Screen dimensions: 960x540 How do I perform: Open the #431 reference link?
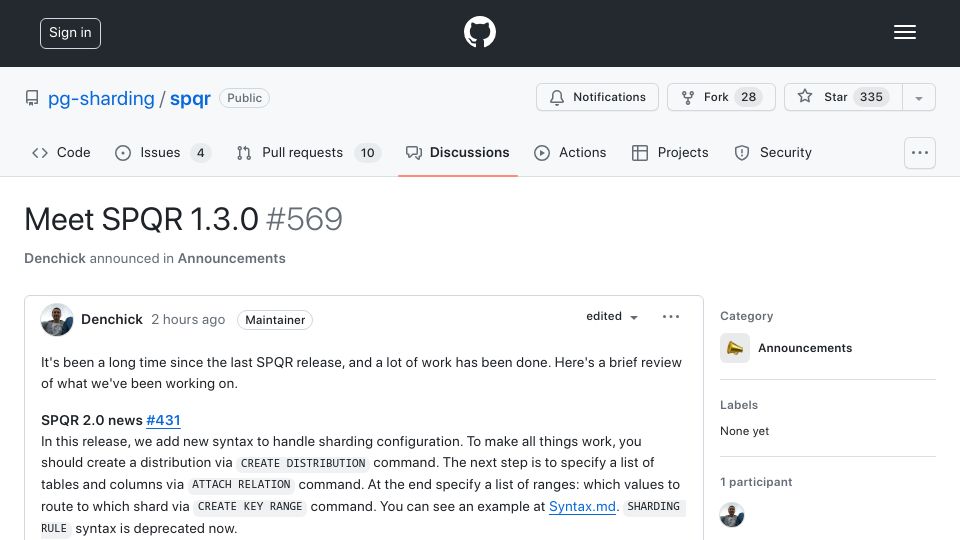click(x=163, y=421)
